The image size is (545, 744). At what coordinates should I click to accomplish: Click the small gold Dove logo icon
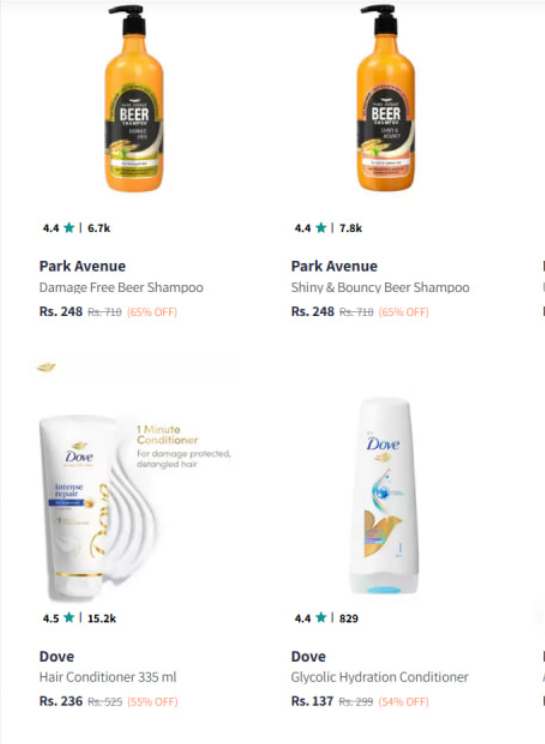(46, 367)
